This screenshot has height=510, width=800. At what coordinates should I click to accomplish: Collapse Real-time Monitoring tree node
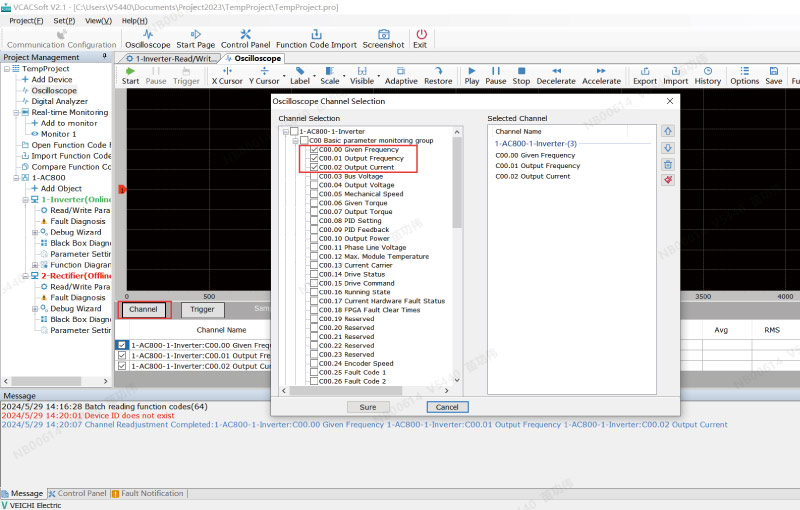coord(16,112)
